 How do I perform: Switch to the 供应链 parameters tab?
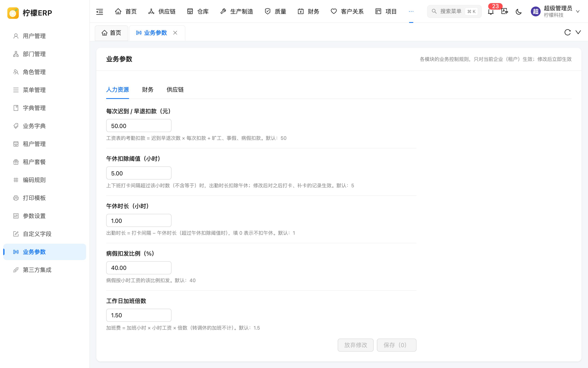tap(175, 90)
